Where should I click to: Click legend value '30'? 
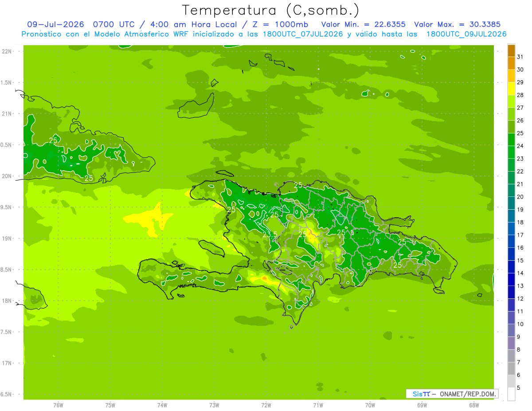click(520, 69)
